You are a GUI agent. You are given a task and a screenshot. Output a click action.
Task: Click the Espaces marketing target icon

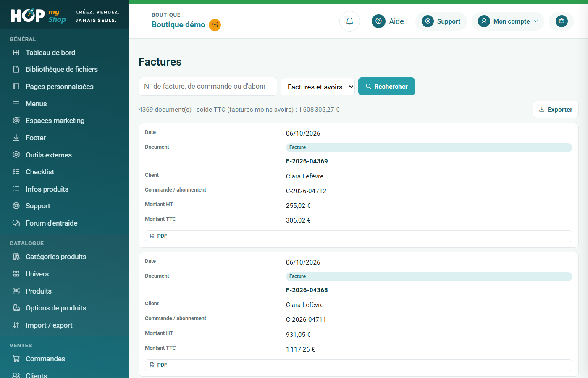click(16, 121)
